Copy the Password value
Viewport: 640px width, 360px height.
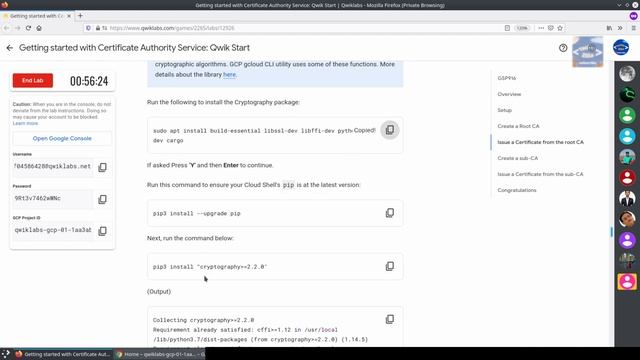(x=102, y=199)
